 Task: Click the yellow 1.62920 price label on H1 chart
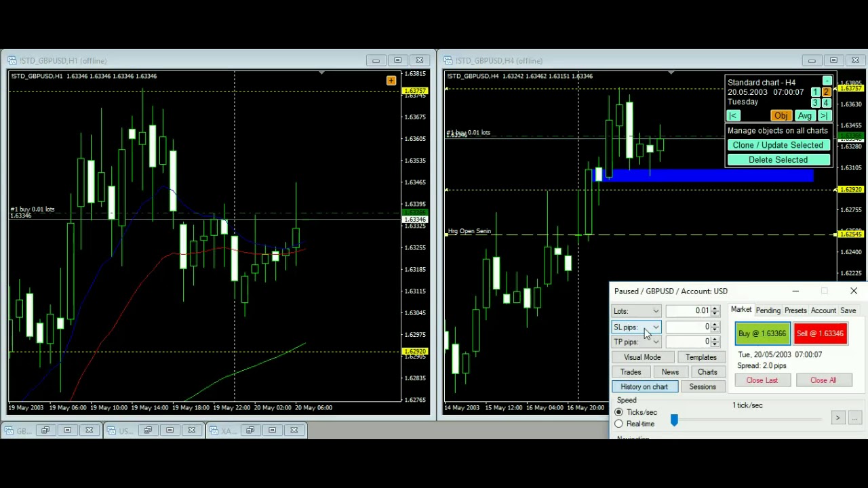(414, 352)
